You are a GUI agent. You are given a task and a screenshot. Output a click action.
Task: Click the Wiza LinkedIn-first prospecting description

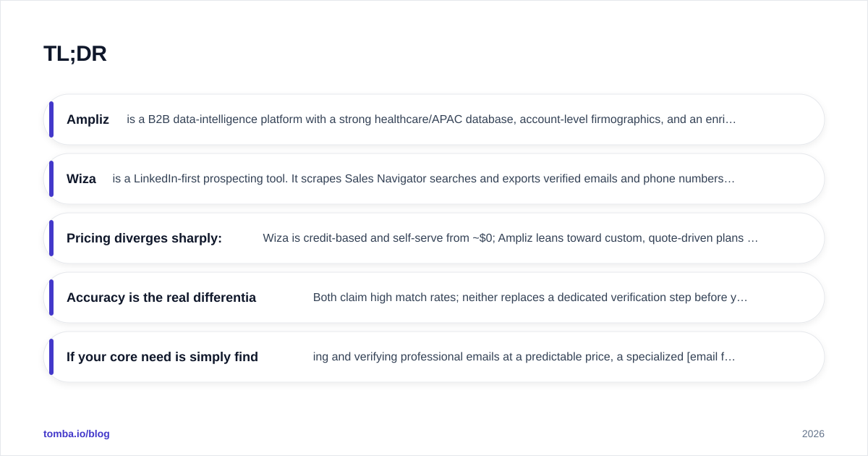pyautogui.click(x=423, y=179)
